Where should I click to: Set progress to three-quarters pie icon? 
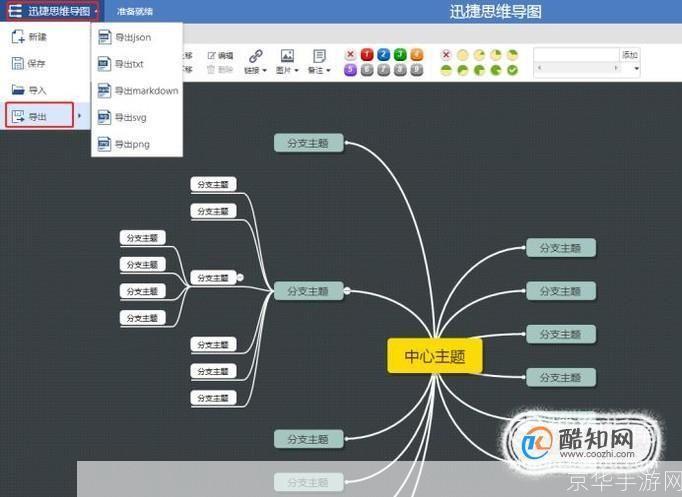pyautogui.click(x=479, y=70)
